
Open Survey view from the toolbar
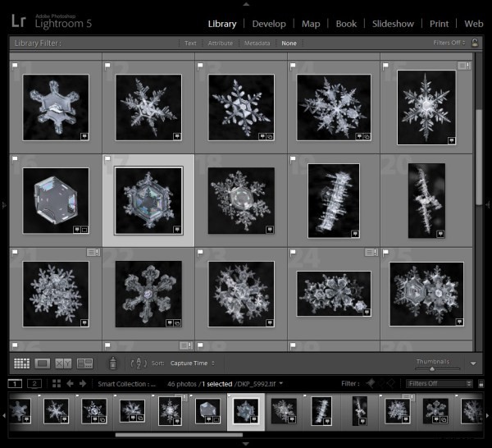pyautogui.click(x=84, y=363)
